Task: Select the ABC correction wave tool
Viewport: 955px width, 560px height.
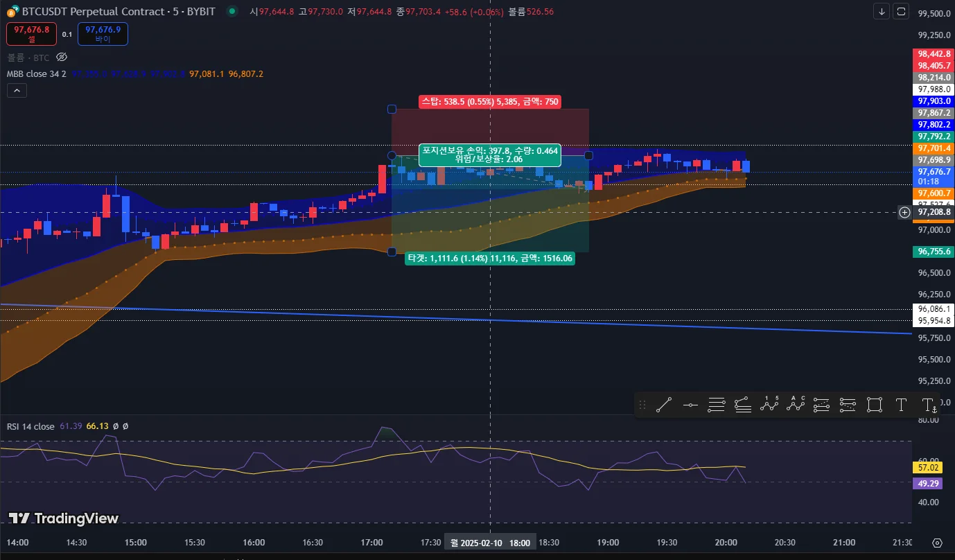Action: pyautogui.click(x=796, y=405)
